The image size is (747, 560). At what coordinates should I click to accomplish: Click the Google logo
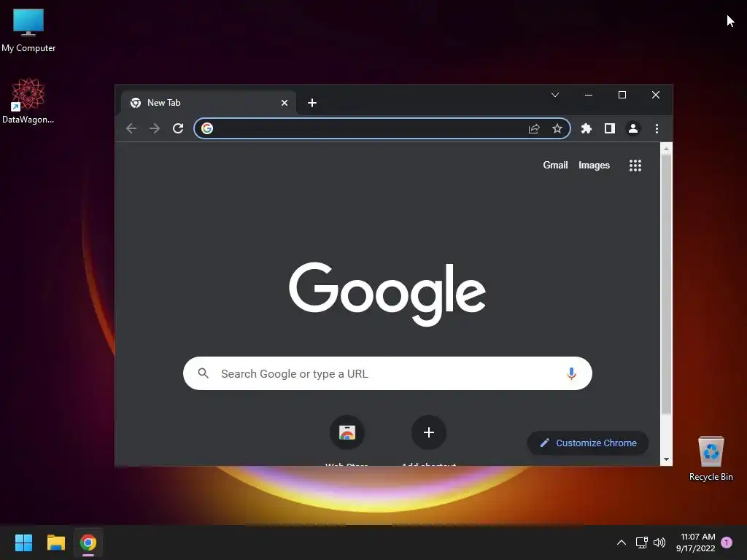(x=387, y=293)
